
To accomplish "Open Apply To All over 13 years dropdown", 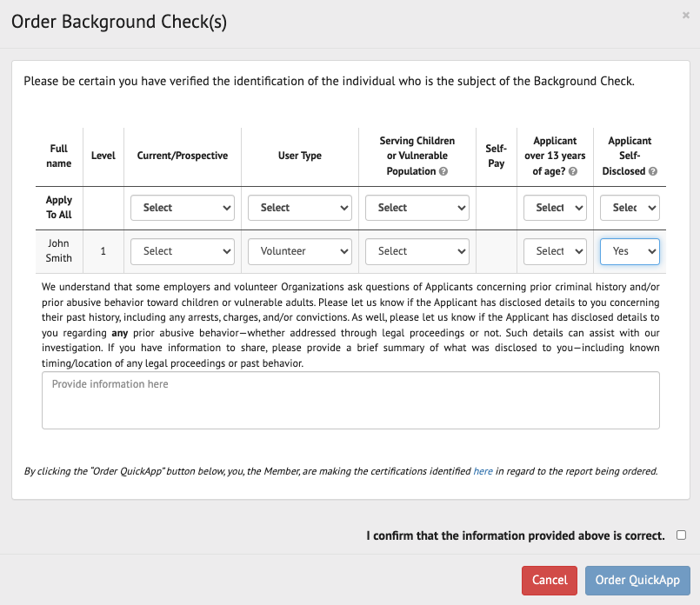I will 555,208.
